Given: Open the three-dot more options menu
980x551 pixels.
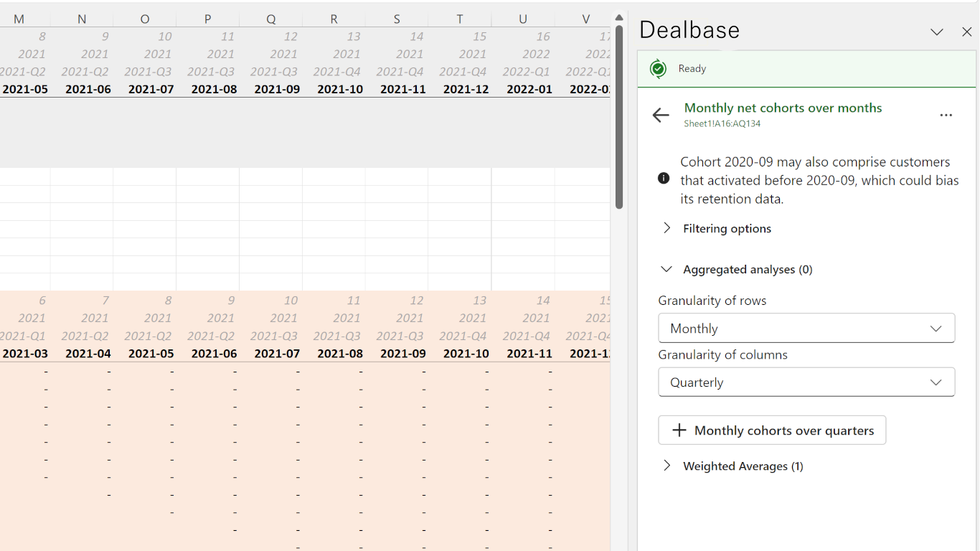Looking at the screenshot, I should 946,115.
